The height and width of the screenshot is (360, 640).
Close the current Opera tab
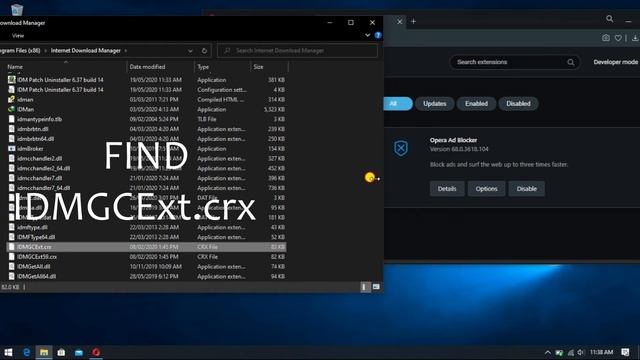400,21
